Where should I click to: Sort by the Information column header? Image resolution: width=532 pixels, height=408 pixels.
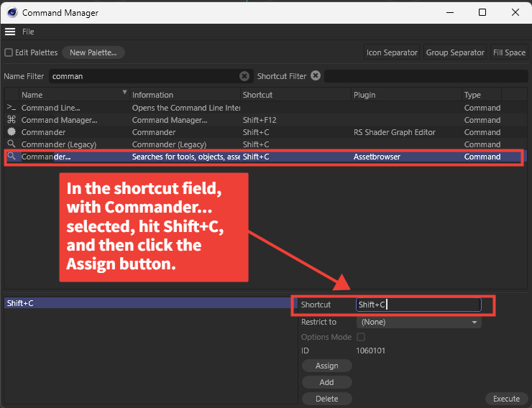tap(185, 95)
